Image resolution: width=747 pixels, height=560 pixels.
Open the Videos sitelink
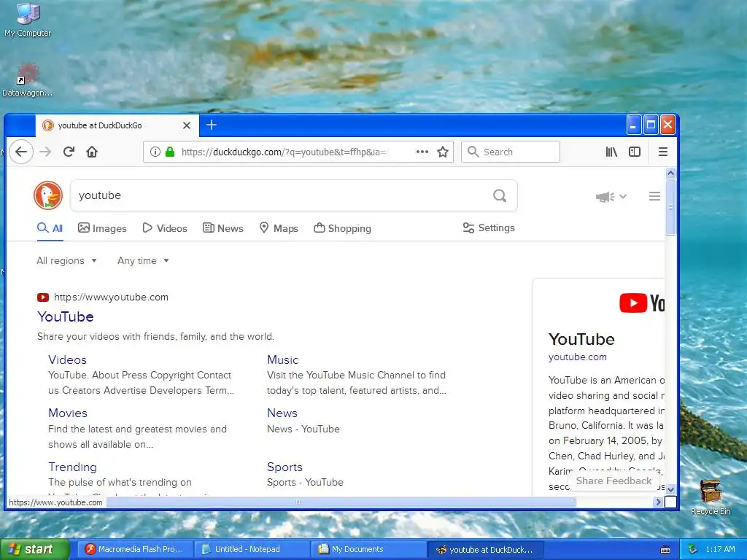tap(67, 360)
